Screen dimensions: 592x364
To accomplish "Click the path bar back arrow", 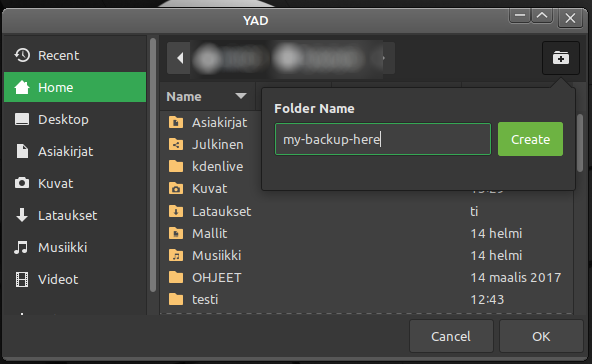I will point(179,58).
